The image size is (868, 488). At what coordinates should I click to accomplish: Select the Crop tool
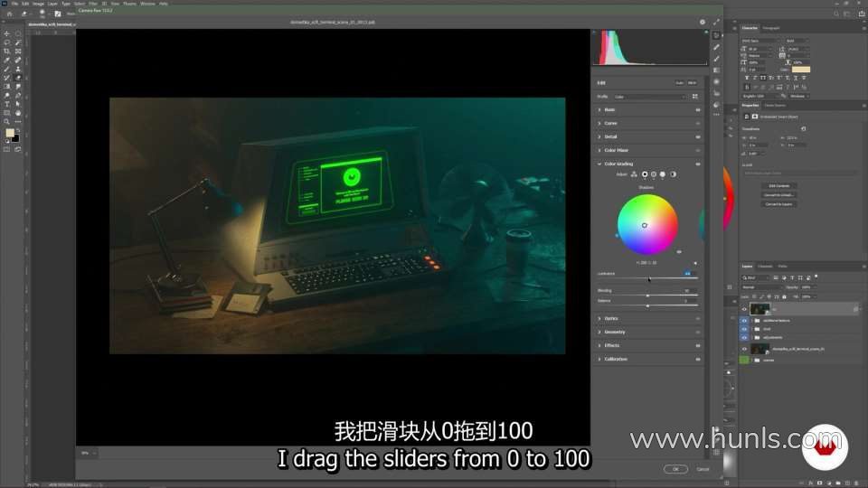point(6,52)
